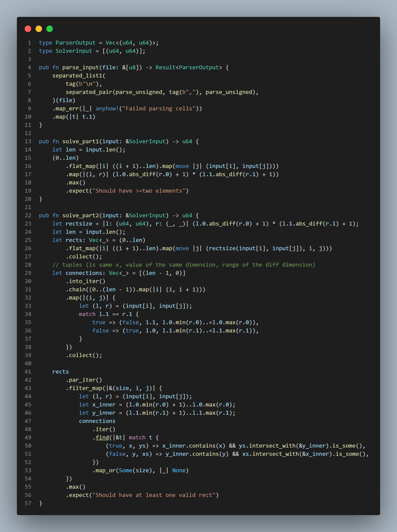Image resolution: width=397 pixels, height=532 pixels.
Task: Click the (len - 1, 0) tuple on line 29
Action: [162, 273]
